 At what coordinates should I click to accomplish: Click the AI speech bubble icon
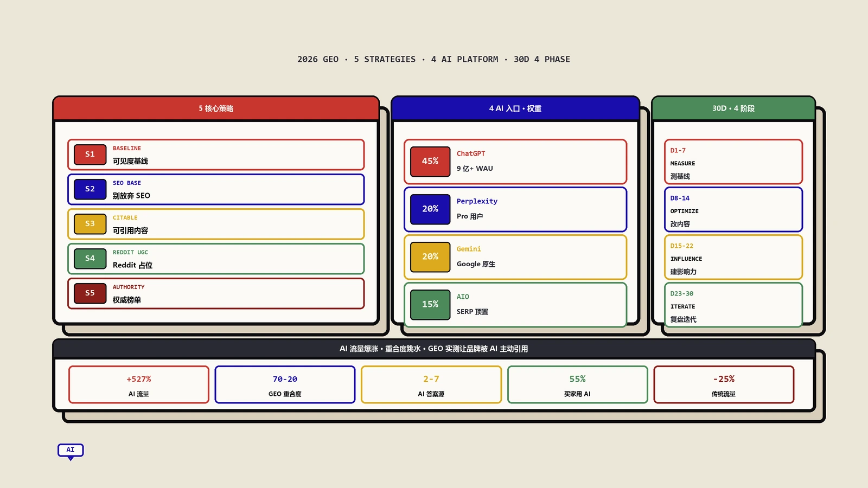point(71,451)
